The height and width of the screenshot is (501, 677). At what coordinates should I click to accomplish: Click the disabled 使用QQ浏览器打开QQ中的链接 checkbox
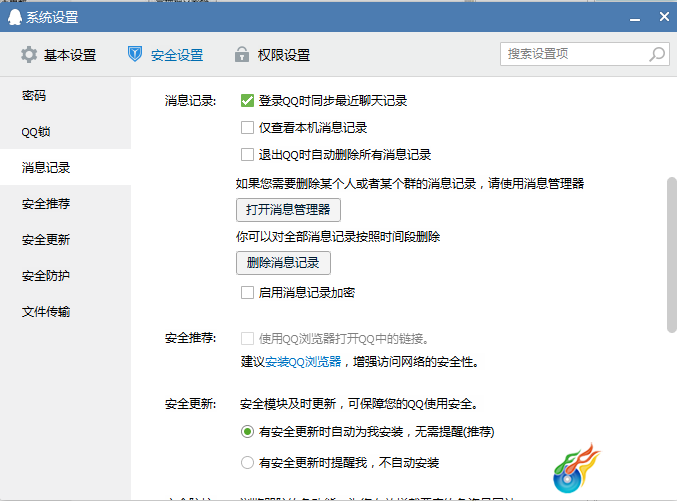247,339
